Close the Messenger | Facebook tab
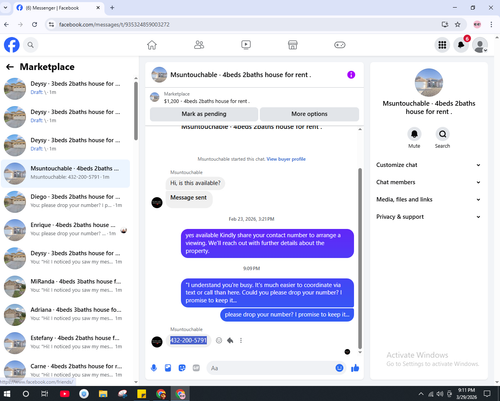The image size is (500, 401). click(98, 7)
